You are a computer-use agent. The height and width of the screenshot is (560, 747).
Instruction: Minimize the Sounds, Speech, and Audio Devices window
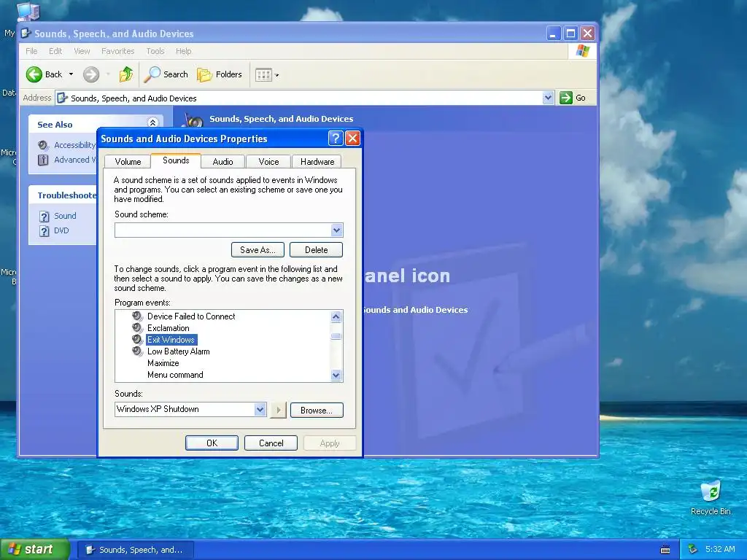tap(553, 34)
